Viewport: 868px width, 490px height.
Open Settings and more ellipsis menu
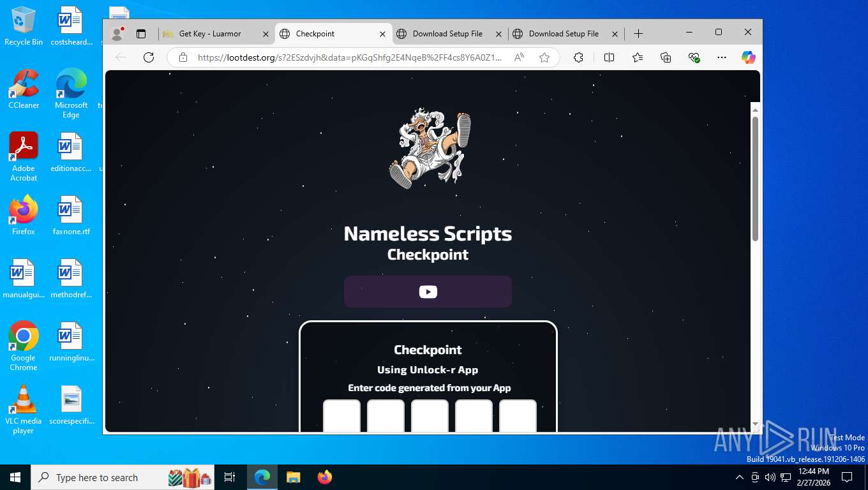[722, 57]
